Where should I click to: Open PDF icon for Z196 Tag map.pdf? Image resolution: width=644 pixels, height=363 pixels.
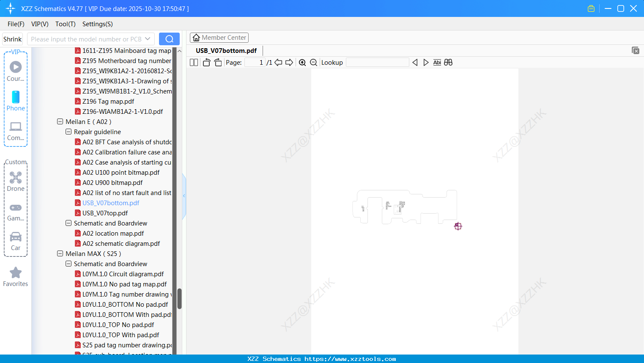coord(78,101)
